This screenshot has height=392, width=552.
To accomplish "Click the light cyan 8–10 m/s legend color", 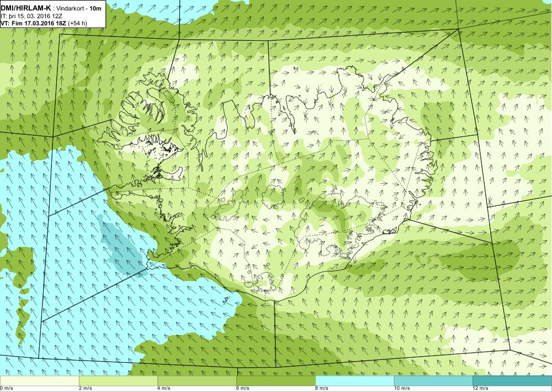I will 355,381.
